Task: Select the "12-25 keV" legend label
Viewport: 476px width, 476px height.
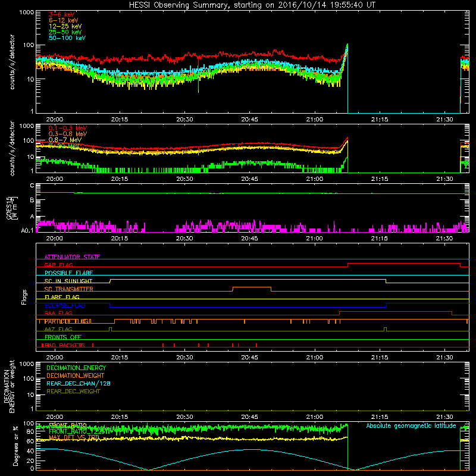Action: click(x=65, y=26)
